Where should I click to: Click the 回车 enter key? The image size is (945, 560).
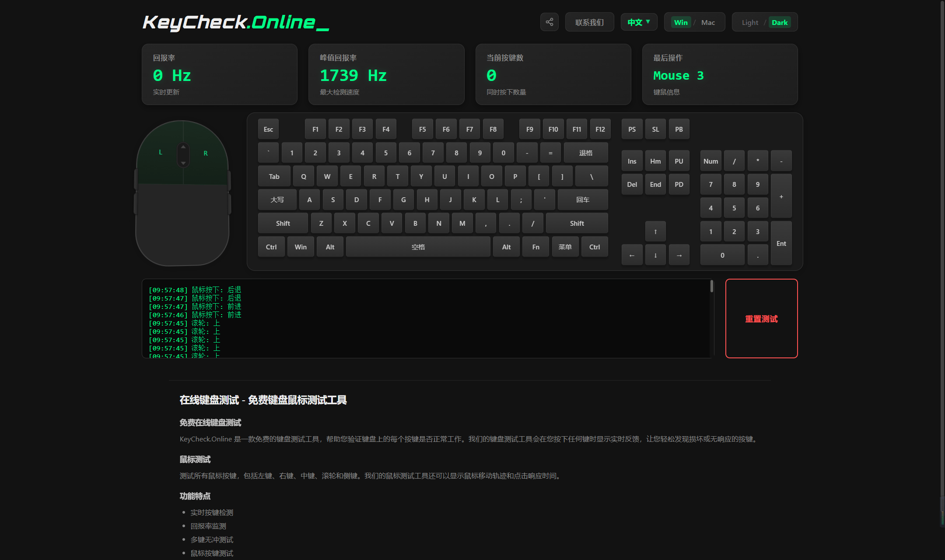click(x=583, y=199)
